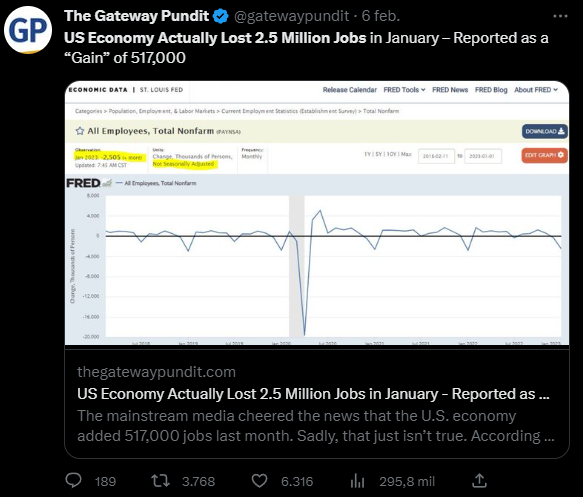Expand the FRED Tools dropdown

(x=404, y=90)
